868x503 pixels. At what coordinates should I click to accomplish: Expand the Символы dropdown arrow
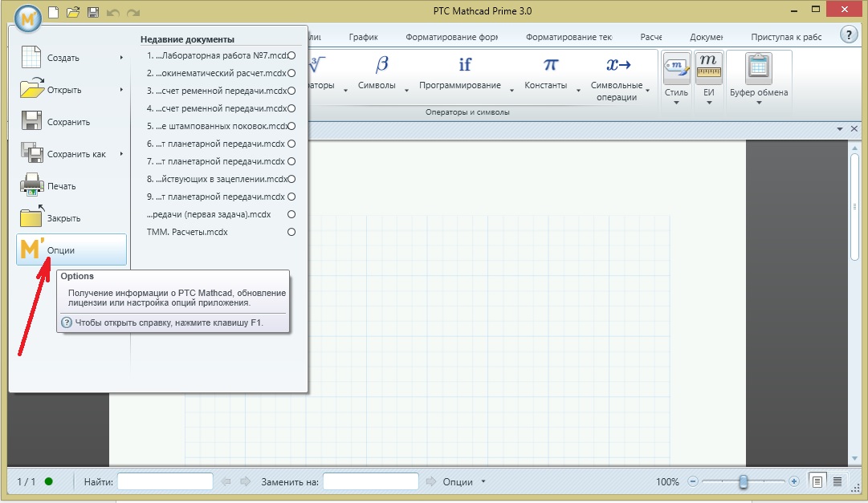pos(406,90)
